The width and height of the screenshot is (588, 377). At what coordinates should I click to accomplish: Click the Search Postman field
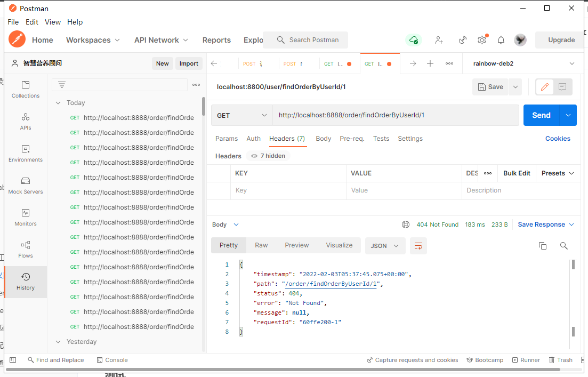tap(305, 40)
